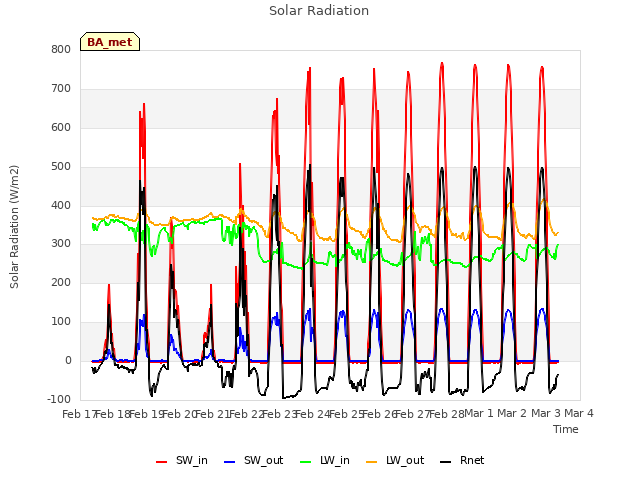Click the orange LW_out legend swatch
Viewport: 640px width, 480px height.
371,462
